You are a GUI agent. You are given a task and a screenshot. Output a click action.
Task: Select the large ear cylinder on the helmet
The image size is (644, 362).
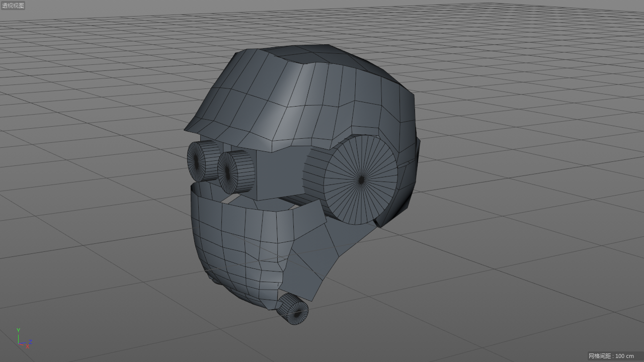coord(350,179)
